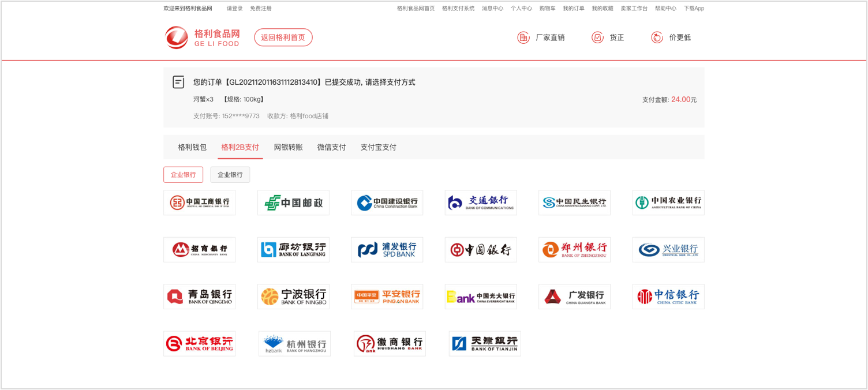Screen dimensions: 868x390
Task: Click the 免费注册 registration link
Action: pos(261,8)
